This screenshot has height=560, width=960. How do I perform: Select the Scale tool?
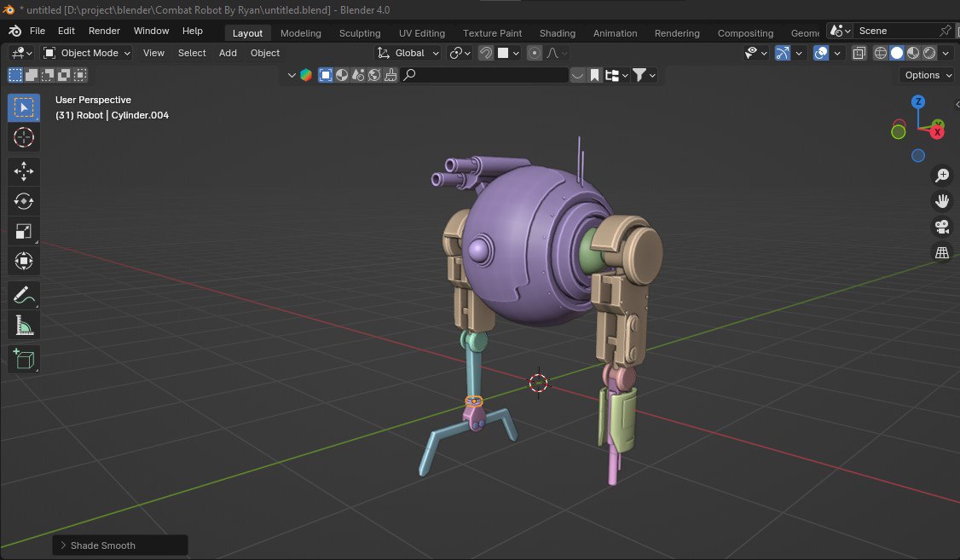(24, 231)
